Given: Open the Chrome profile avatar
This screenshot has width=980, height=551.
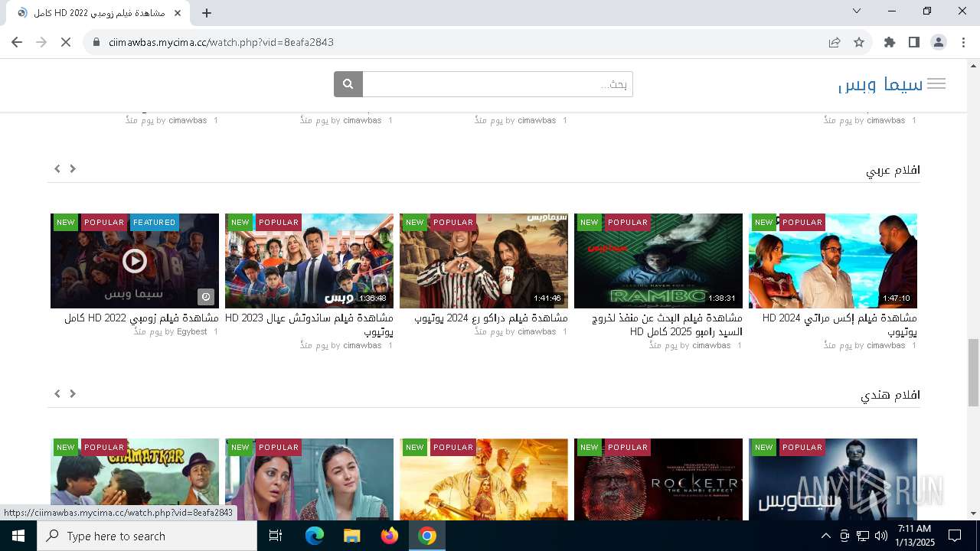Looking at the screenshot, I should [939, 42].
